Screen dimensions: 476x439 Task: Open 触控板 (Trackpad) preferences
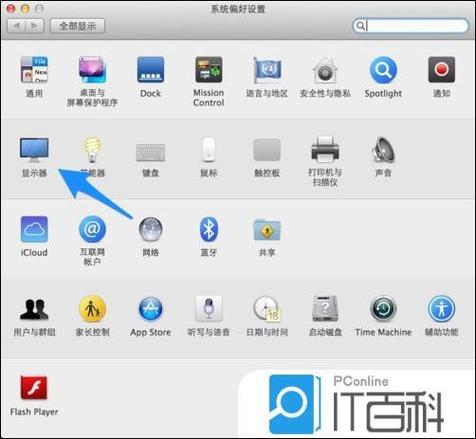267,150
